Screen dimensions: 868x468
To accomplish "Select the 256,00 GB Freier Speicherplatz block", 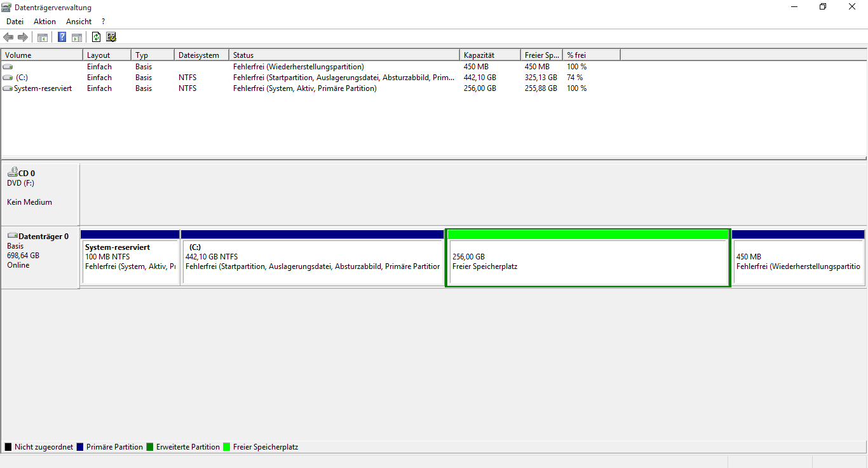I will tap(587, 262).
